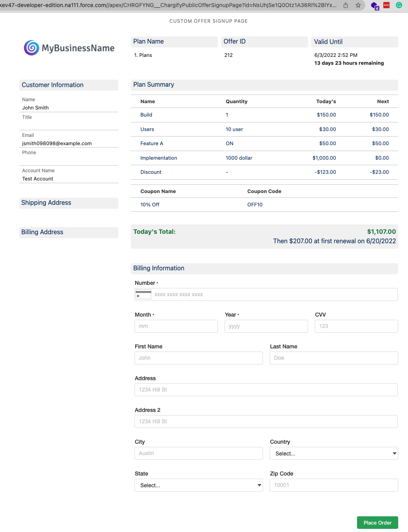Select the CVV input box
Viewport: 408px width, 532px height.
356,326
